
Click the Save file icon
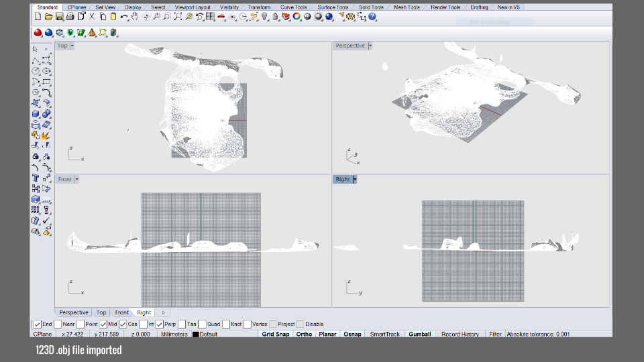(60, 16)
